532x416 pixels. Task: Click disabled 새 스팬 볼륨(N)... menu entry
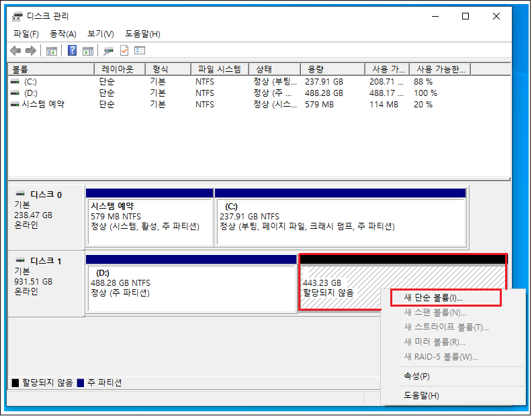coord(435,312)
